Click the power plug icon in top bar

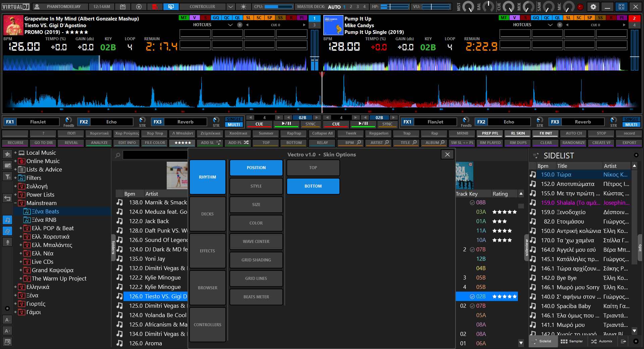coord(139,7)
